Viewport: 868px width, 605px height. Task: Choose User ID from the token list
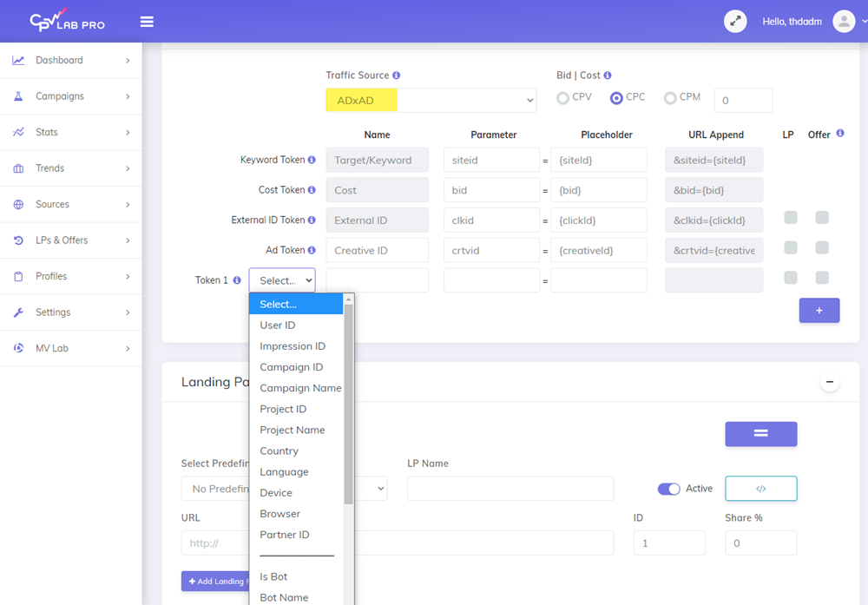296,325
